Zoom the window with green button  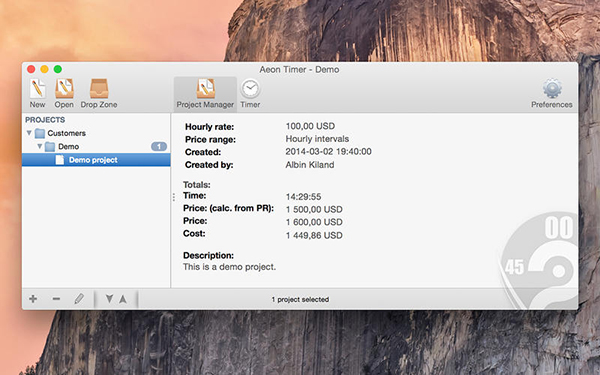pos(58,69)
